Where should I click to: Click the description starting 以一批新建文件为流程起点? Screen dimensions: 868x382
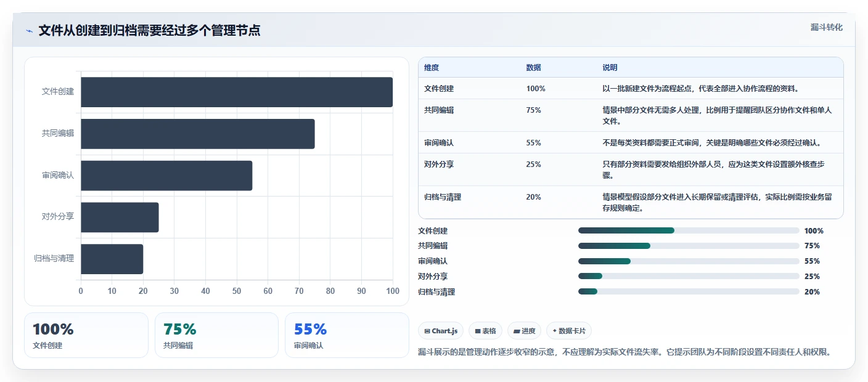point(701,89)
